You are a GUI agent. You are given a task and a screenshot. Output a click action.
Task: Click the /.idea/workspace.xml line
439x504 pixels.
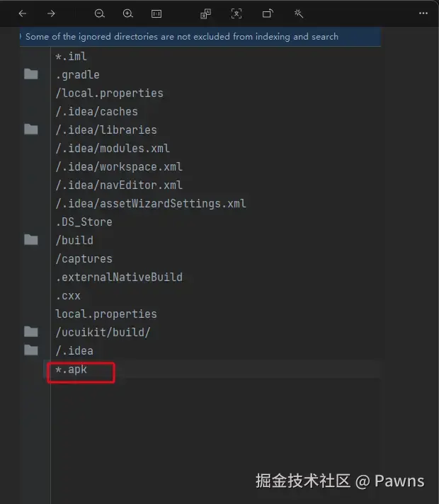(119, 166)
